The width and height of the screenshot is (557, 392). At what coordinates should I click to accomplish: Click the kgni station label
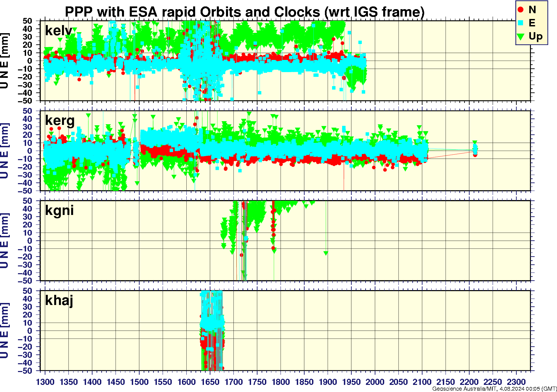[x=59, y=211]
